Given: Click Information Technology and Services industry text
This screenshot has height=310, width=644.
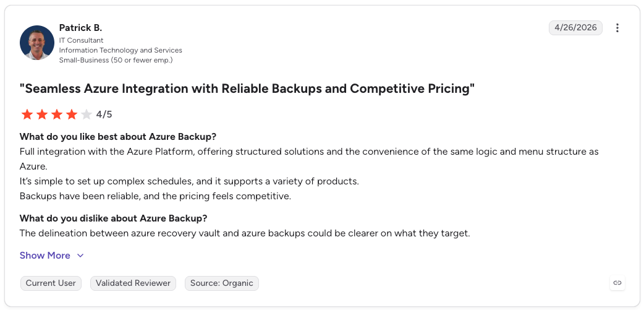Looking at the screenshot, I should tap(121, 50).
